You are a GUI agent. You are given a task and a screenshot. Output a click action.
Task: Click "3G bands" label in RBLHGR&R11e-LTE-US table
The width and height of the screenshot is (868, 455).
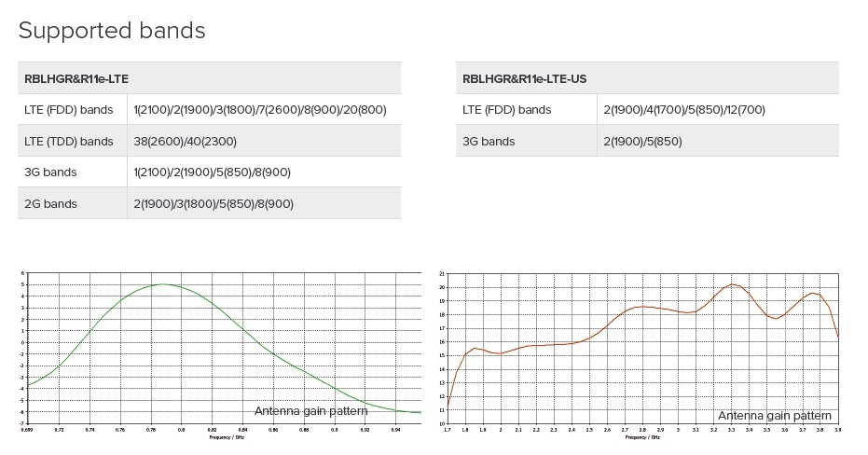pos(489,142)
